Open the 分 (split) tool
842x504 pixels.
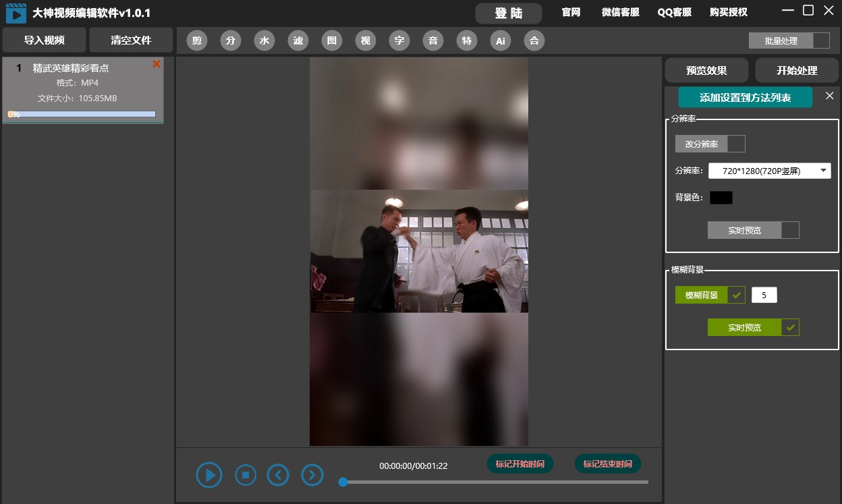[231, 41]
